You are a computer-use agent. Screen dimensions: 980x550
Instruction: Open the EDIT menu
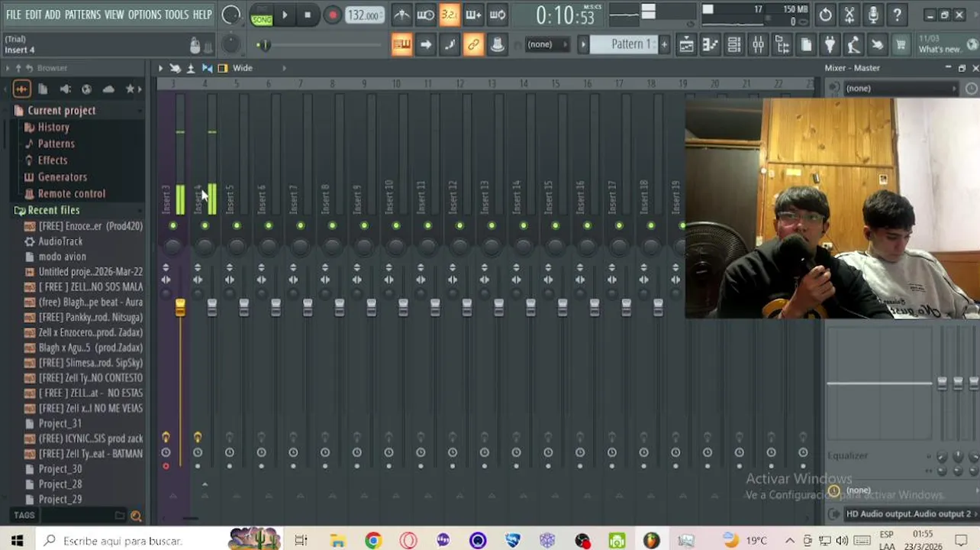click(33, 15)
